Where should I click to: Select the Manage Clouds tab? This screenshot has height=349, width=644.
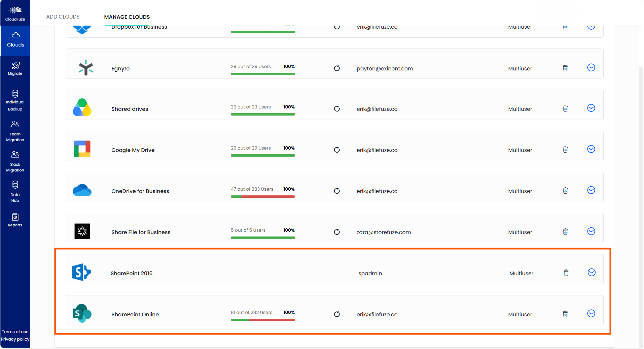coord(127,17)
